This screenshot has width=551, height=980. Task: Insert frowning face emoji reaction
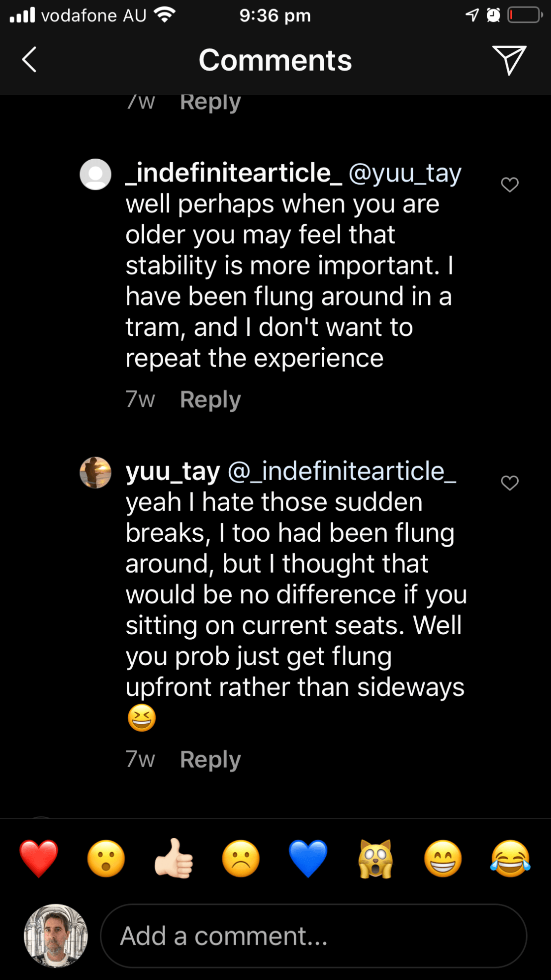(x=241, y=859)
